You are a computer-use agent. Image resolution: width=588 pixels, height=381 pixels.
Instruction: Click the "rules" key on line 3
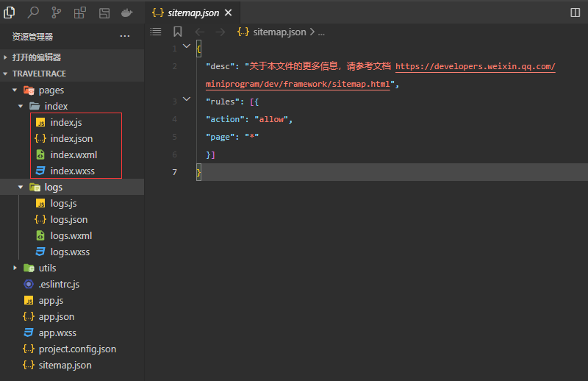click(x=223, y=102)
